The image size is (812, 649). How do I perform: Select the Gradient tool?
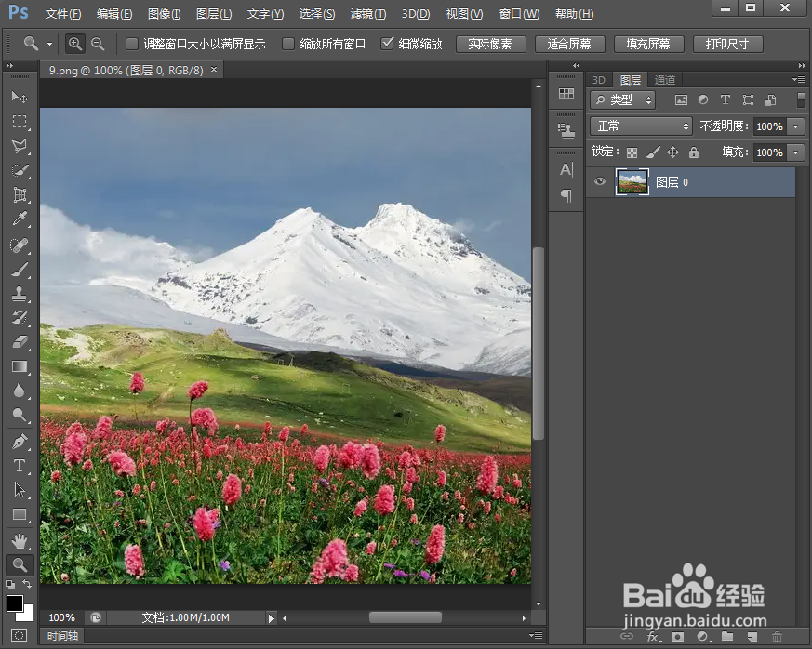click(x=20, y=366)
